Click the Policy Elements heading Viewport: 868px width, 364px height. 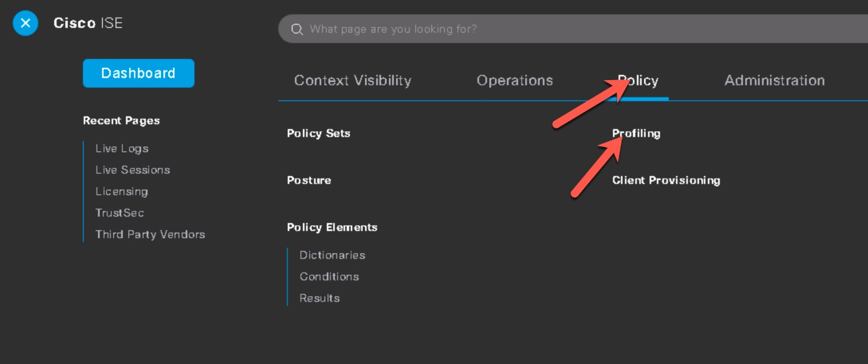[332, 227]
